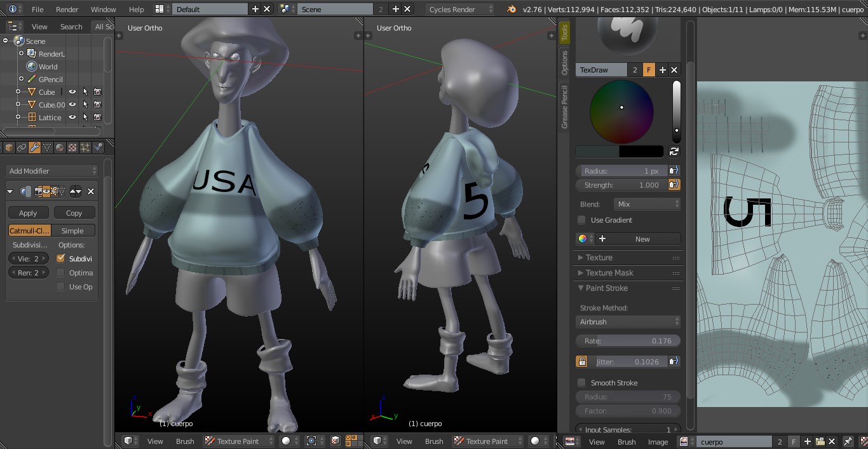The width and height of the screenshot is (868, 449).
Task: Open the Texture properties tab
Action: 72,148
